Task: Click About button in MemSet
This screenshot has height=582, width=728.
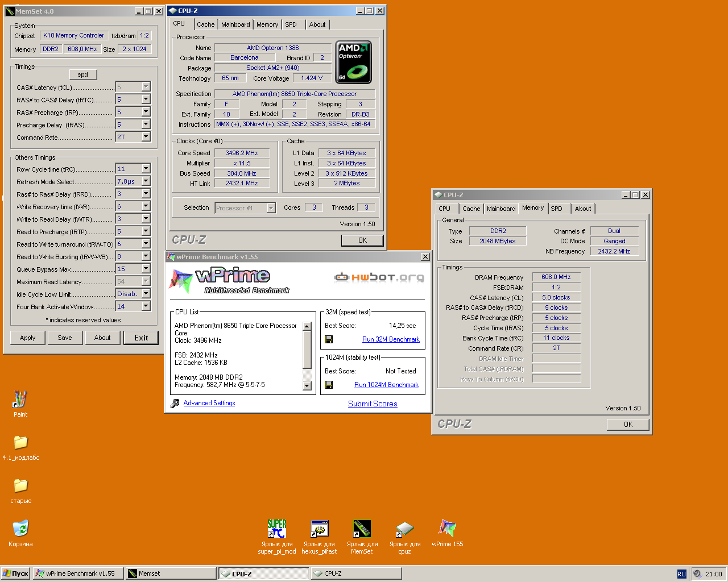Action: tap(102, 338)
